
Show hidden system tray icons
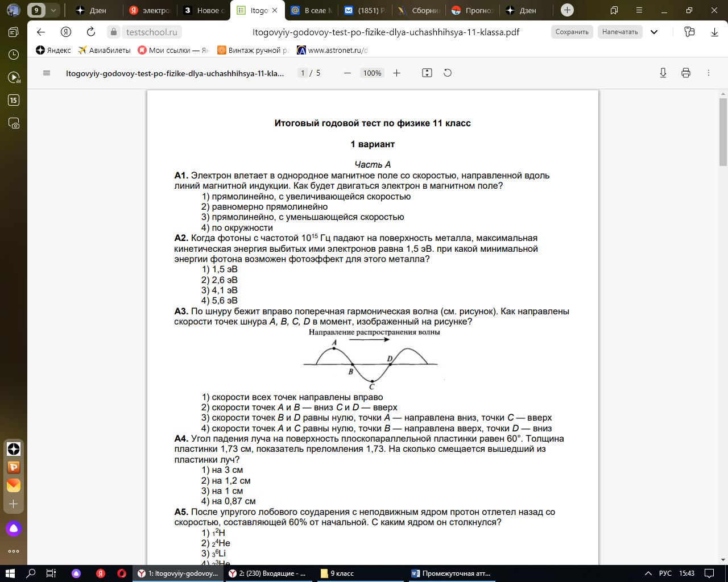(x=648, y=573)
